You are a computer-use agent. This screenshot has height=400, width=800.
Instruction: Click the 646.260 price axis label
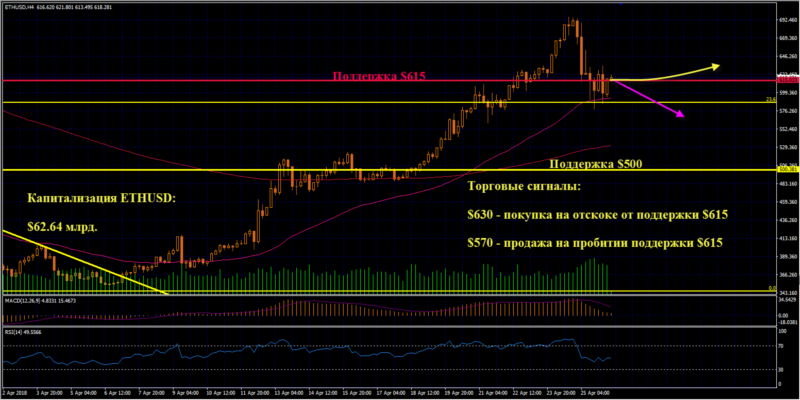pyautogui.click(x=787, y=56)
